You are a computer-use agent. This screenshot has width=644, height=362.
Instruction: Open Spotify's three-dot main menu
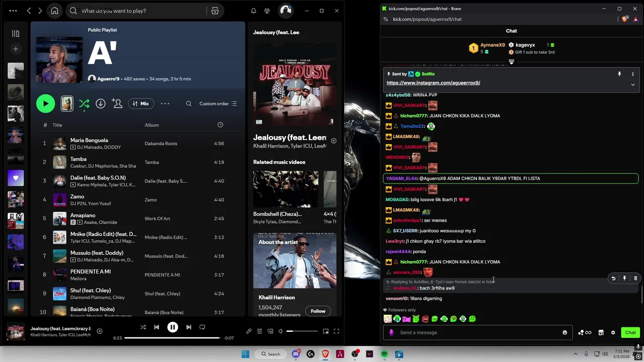pyautogui.click(x=13, y=11)
